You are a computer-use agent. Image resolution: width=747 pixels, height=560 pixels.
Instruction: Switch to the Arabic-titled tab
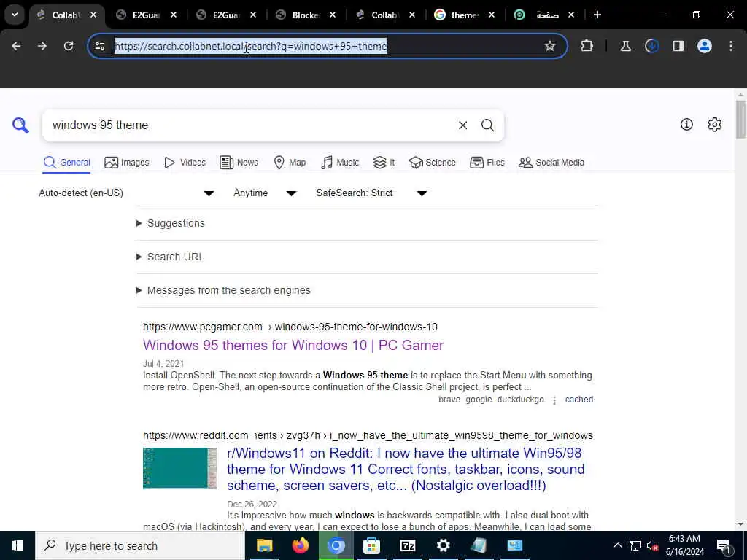click(544, 15)
